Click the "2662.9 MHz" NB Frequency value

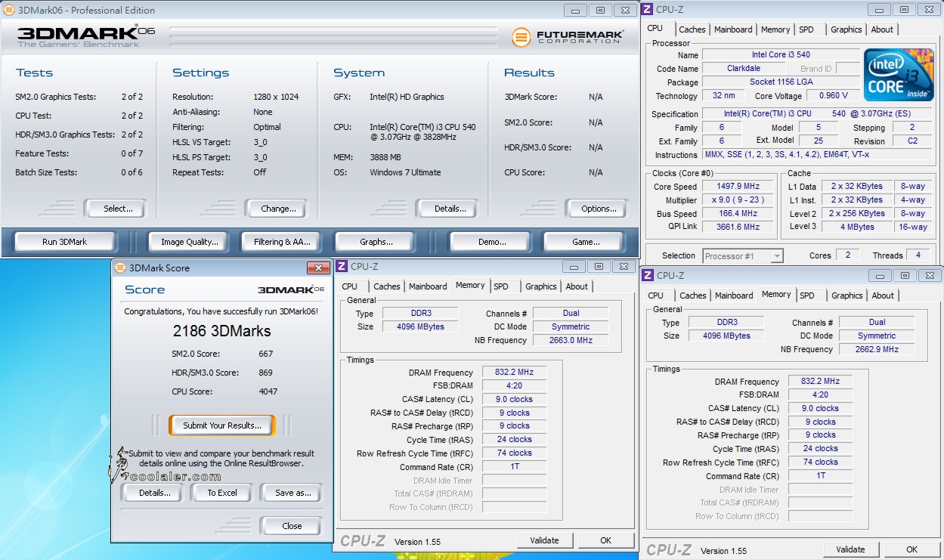coord(877,350)
